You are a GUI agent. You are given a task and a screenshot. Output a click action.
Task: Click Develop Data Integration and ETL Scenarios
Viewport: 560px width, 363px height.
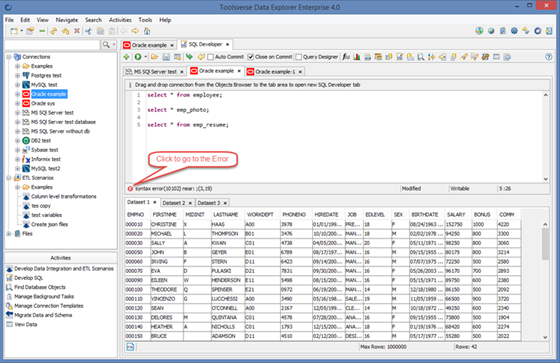tap(64, 269)
